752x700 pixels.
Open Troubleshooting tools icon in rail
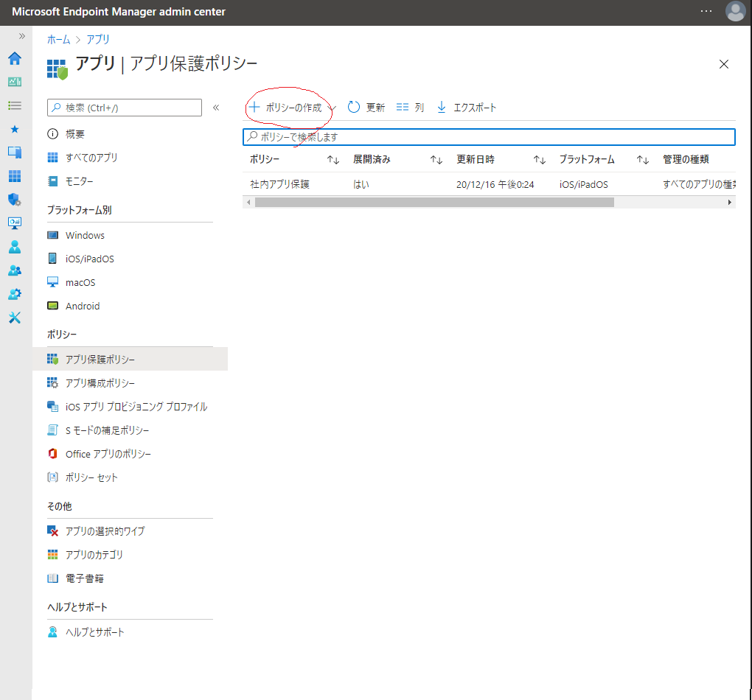tap(15, 318)
